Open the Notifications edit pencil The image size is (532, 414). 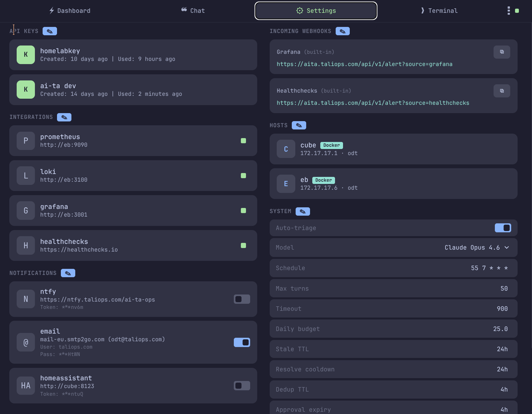coord(68,273)
